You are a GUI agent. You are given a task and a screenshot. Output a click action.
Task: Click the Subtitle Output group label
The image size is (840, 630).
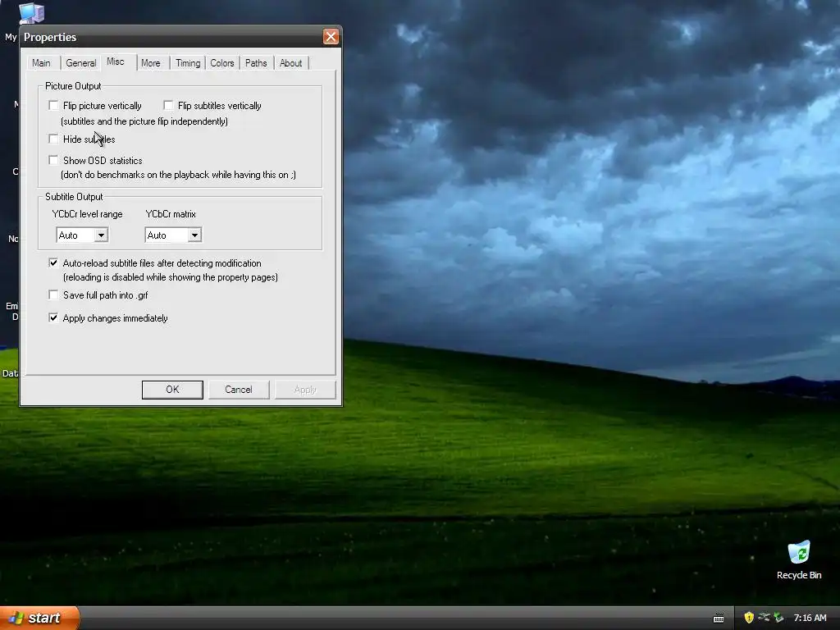click(x=74, y=197)
